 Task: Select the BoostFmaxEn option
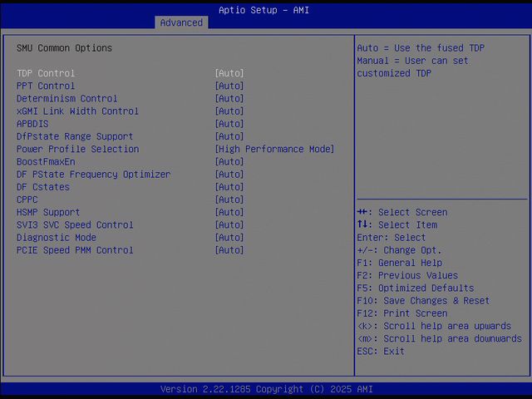point(46,162)
